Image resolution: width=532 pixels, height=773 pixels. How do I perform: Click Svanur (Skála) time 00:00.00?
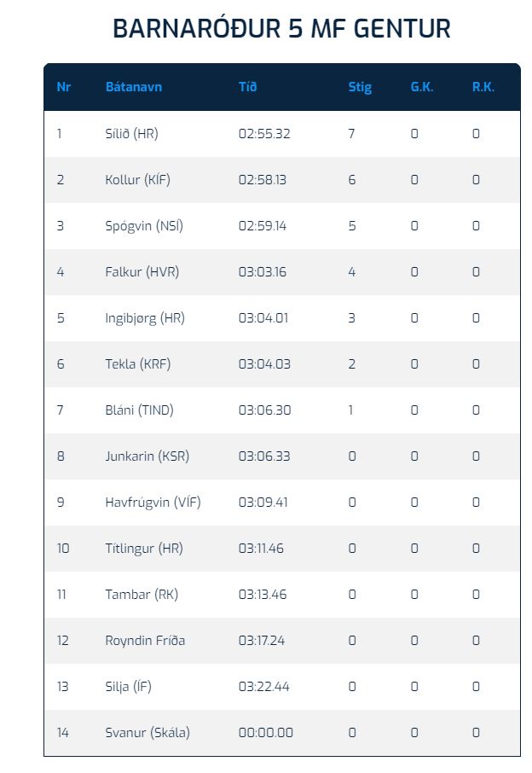click(265, 733)
